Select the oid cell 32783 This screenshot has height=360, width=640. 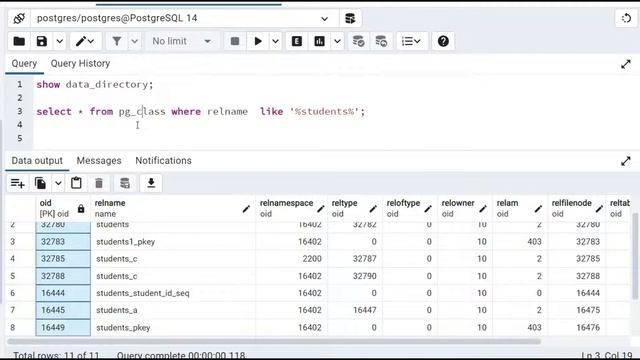63,242
